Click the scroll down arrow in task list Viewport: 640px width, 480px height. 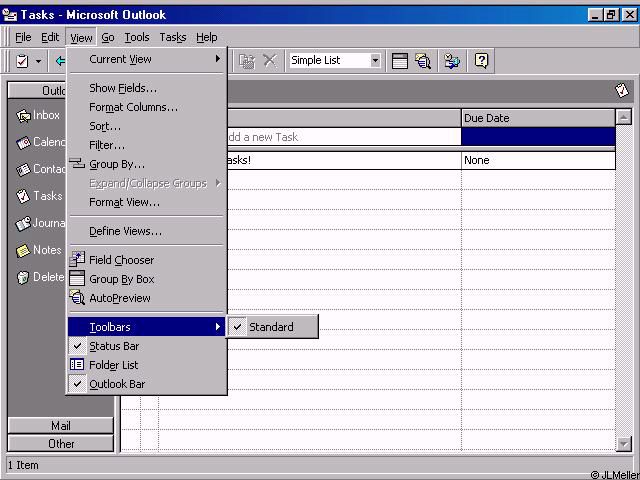pos(624,443)
